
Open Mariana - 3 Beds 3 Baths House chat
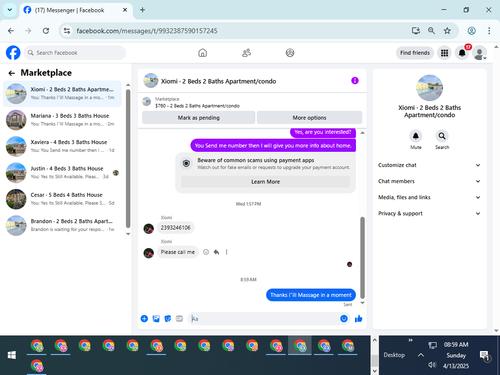pos(62,120)
